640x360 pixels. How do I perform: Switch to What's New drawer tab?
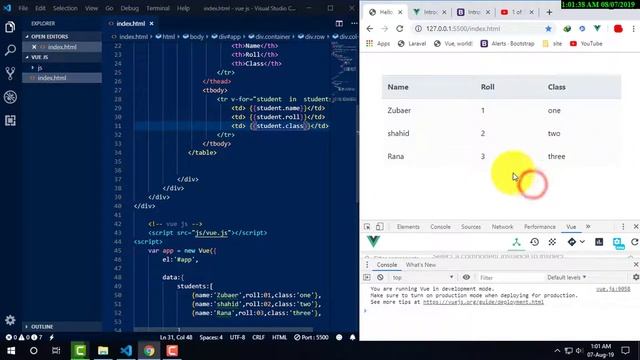coord(421,265)
